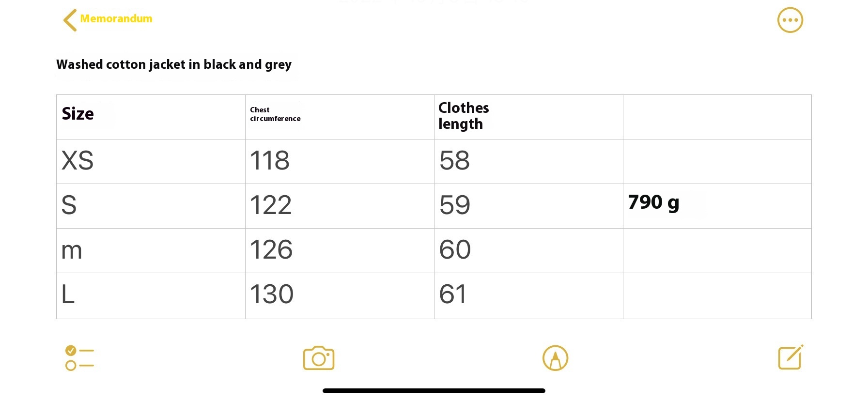Create a new note with compose icon
Image resolution: width=868 pixels, height=401 pixels.
click(x=790, y=357)
